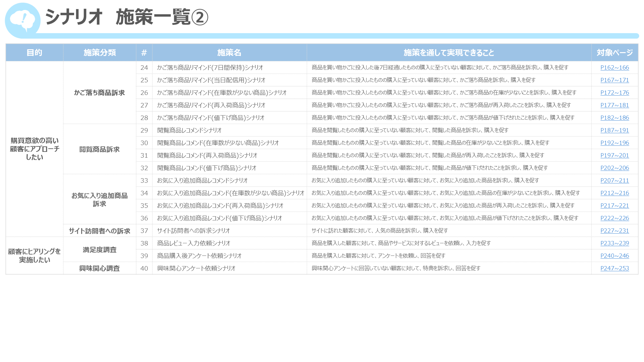644x362 pixels.
Task: Click the 施策分類 column header
Action: [x=99, y=52]
